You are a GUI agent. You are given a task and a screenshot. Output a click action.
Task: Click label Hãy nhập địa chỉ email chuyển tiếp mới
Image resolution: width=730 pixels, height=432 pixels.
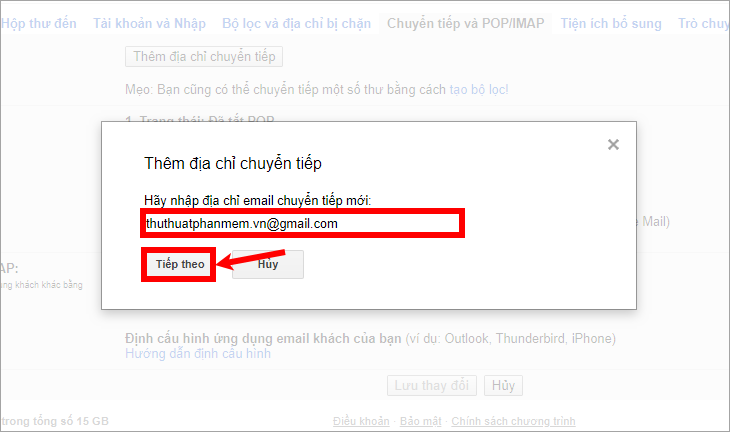pyautogui.click(x=257, y=201)
